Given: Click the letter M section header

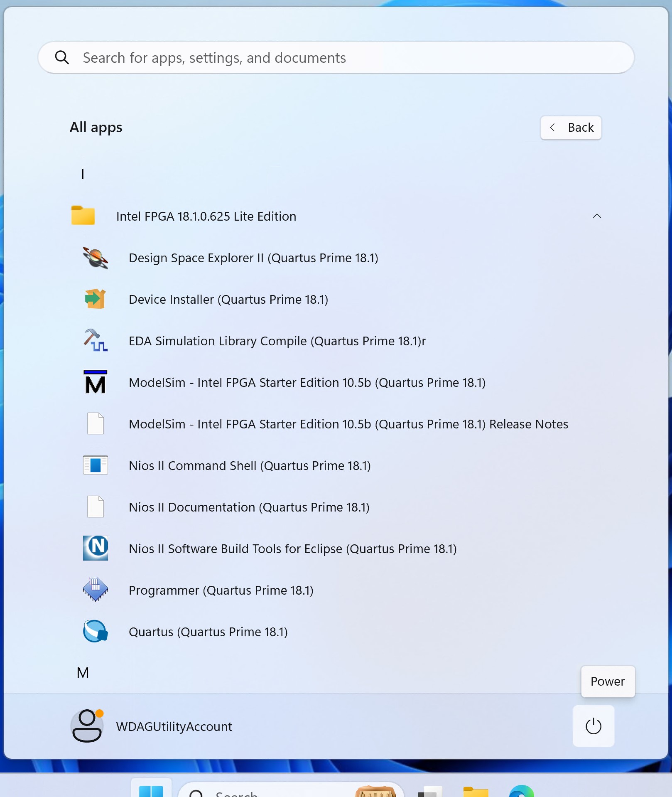Looking at the screenshot, I should (x=83, y=673).
